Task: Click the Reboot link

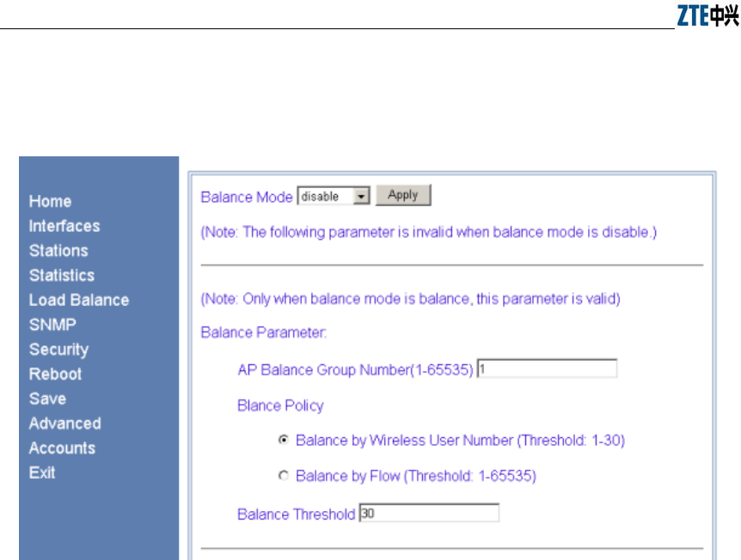Action: pyautogui.click(x=55, y=374)
